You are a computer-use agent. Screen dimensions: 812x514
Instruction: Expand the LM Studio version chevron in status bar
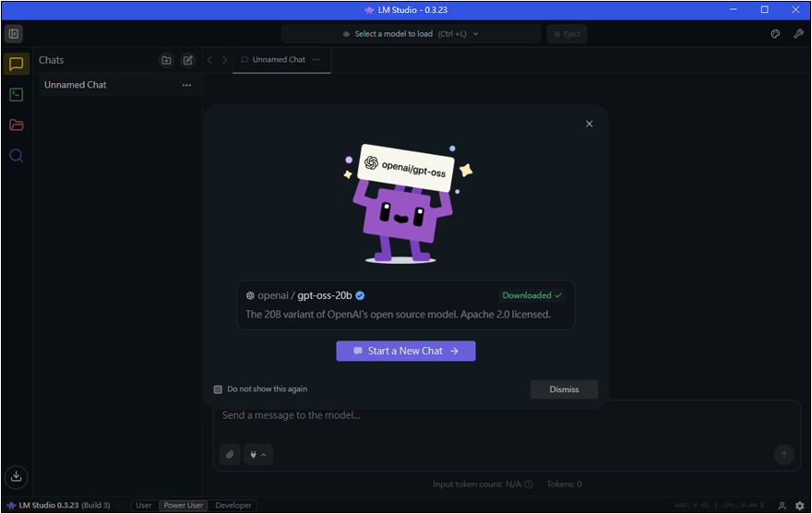point(117,506)
